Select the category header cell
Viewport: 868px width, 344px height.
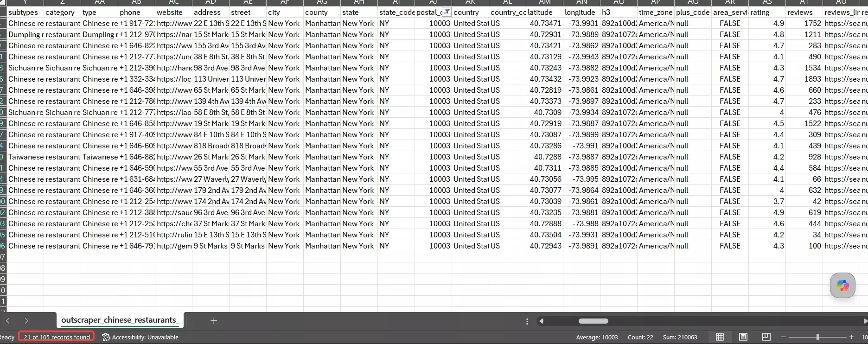coord(62,12)
